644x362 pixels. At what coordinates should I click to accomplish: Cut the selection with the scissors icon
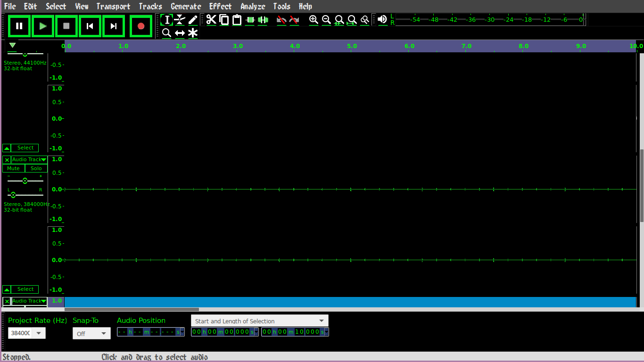211,20
